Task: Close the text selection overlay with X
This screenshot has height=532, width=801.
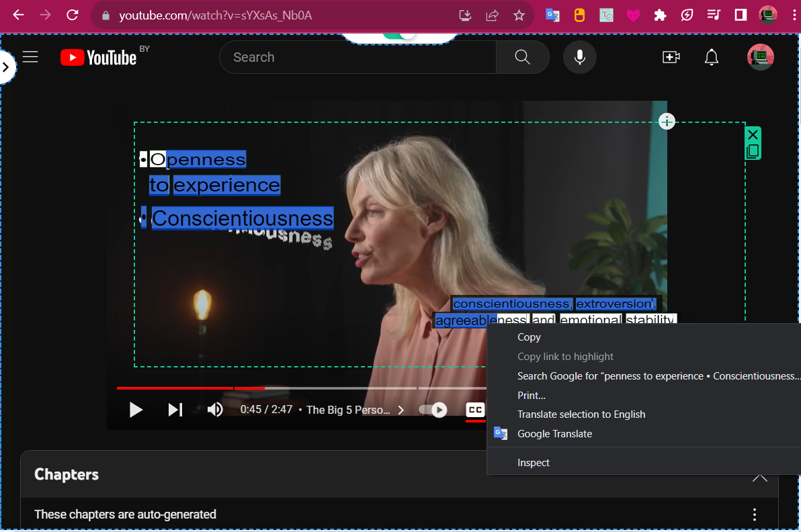Action: (753, 135)
